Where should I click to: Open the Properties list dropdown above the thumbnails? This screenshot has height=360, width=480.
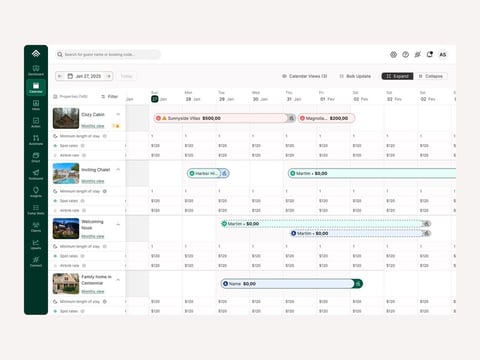click(71, 96)
